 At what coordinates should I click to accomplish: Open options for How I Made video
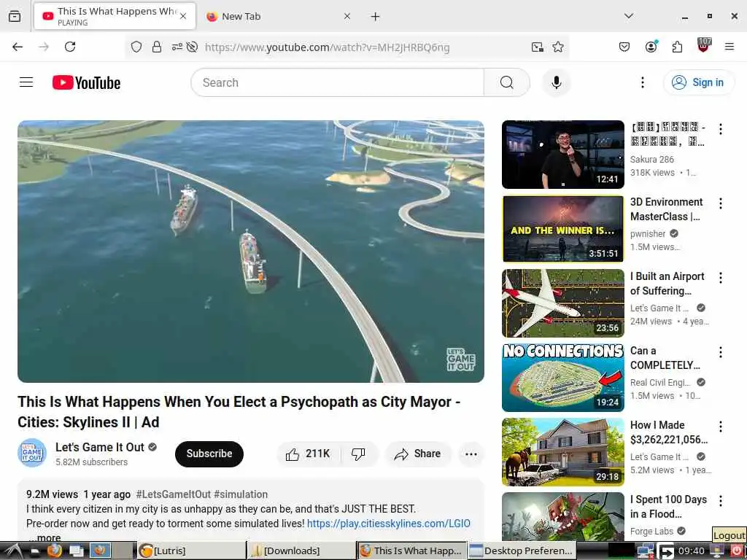[x=720, y=426]
